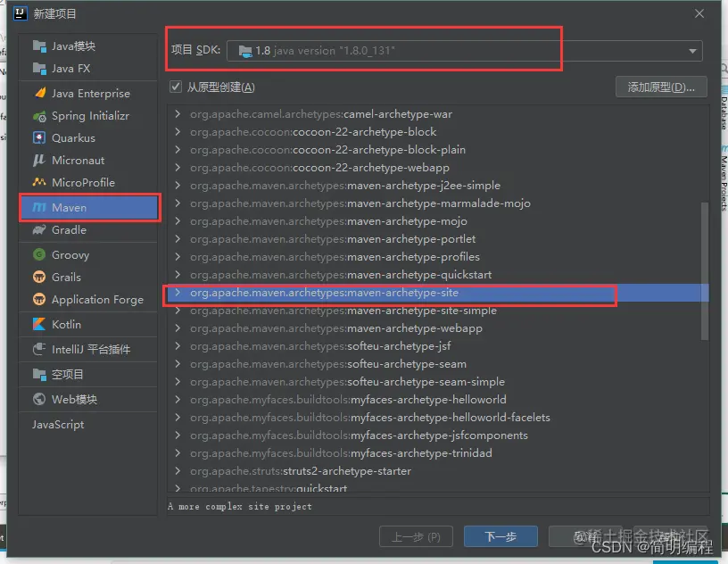This screenshot has height=564, width=728.
Task: Click 添加原型(D)... button
Action: tap(661, 87)
